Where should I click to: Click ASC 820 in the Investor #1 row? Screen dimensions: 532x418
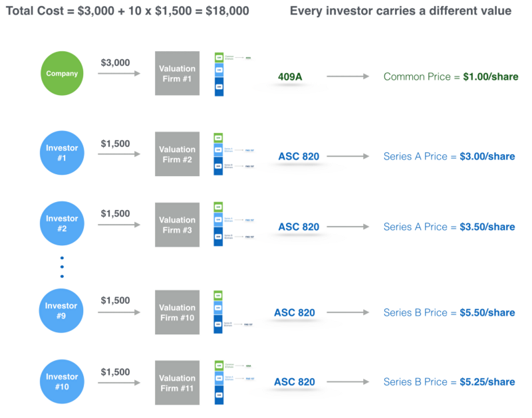[299, 157]
